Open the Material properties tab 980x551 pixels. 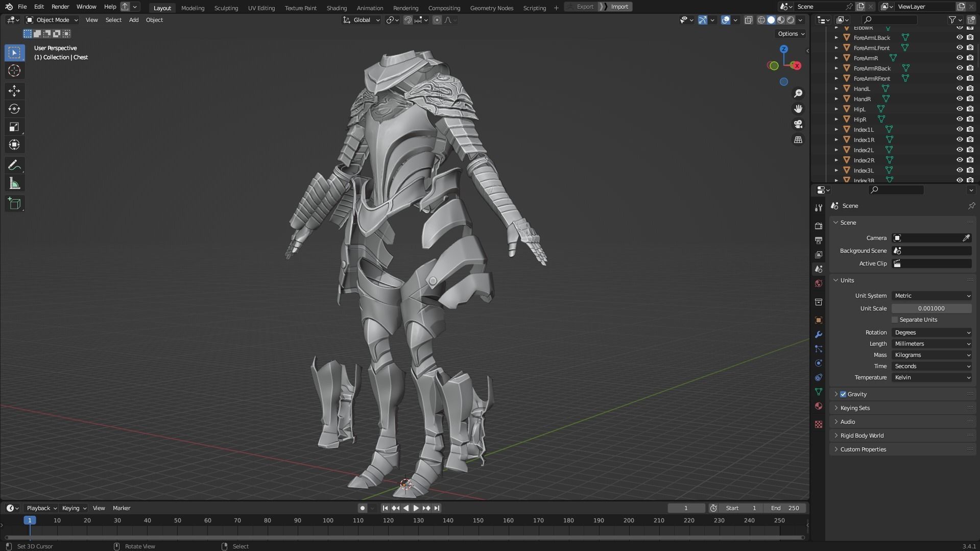pyautogui.click(x=819, y=406)
